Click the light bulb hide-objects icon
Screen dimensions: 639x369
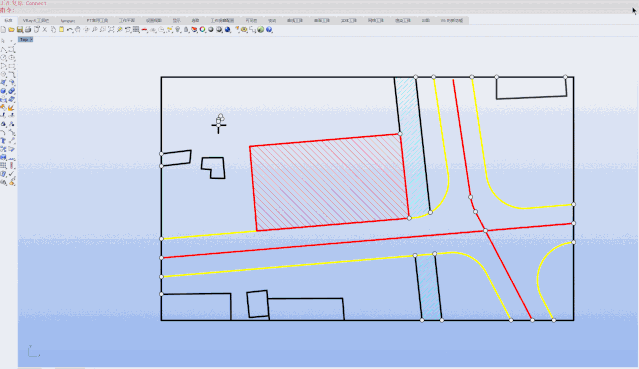click(x=178, y=30)
